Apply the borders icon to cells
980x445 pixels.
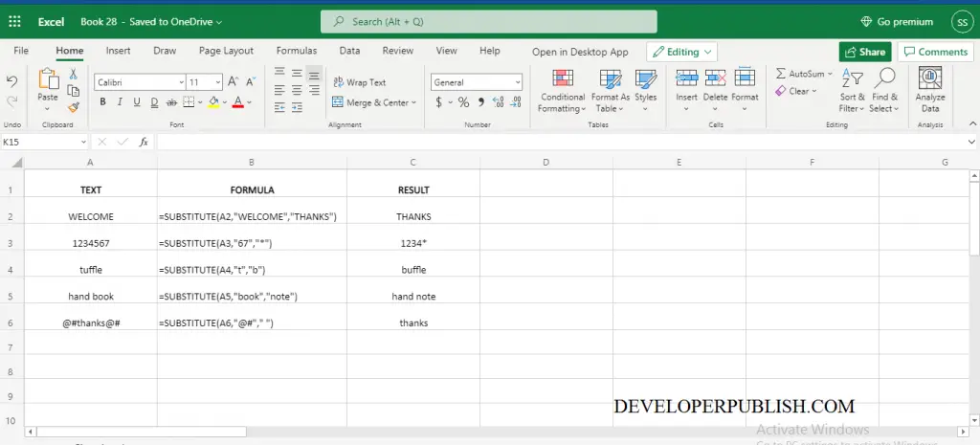pos(189,101)
